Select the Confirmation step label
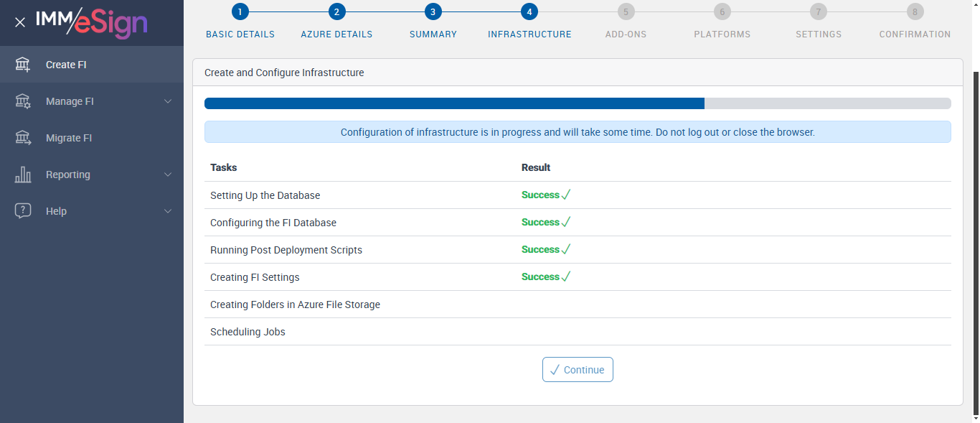This screenshot has height=423, width=980. tap(915, 34)
